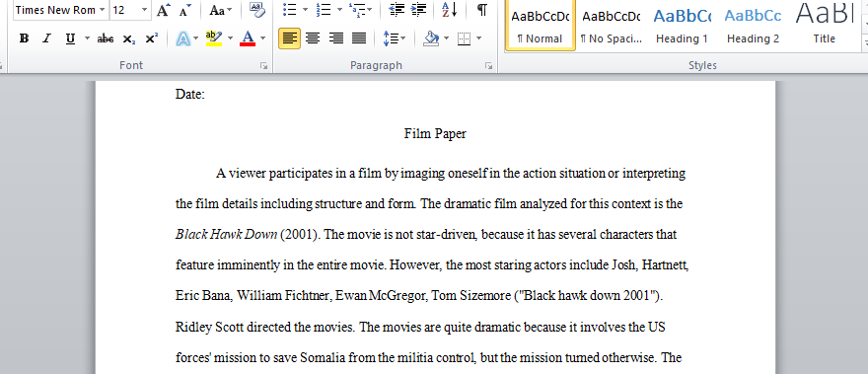
Task: Click the Date: line in document
Action: click(x=190, y=95)
